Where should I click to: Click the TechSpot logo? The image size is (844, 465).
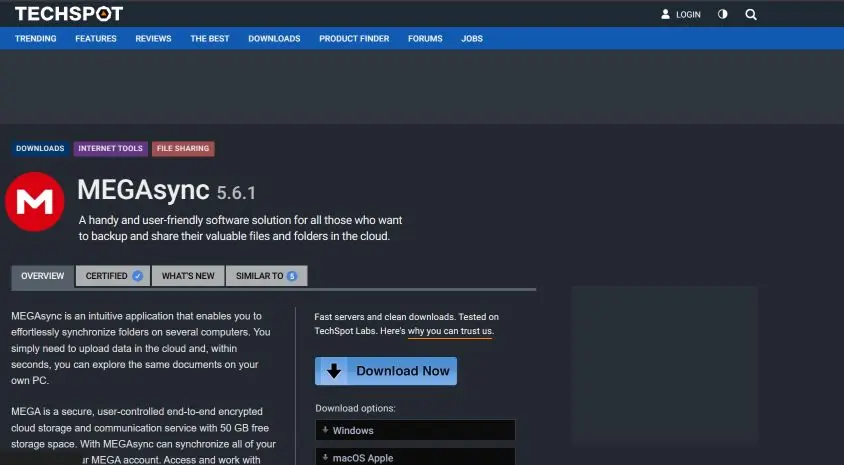69,14
